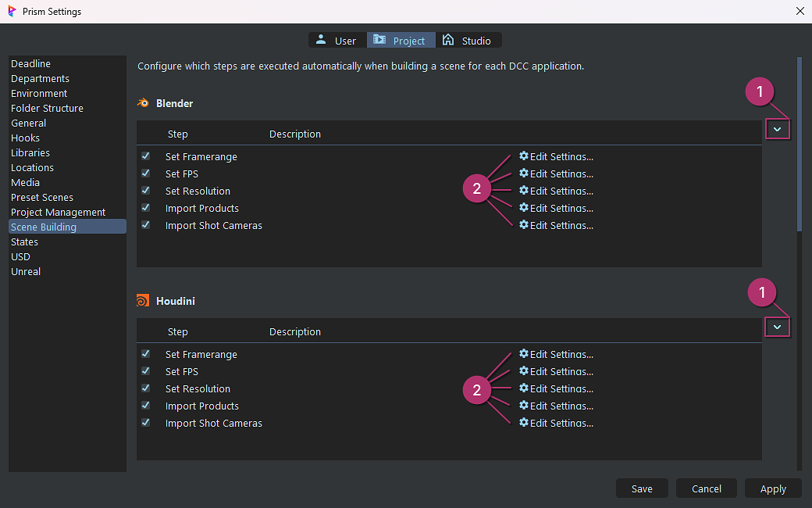
Task: Click the Prism logo in title bar
Action: pos(12,12)
